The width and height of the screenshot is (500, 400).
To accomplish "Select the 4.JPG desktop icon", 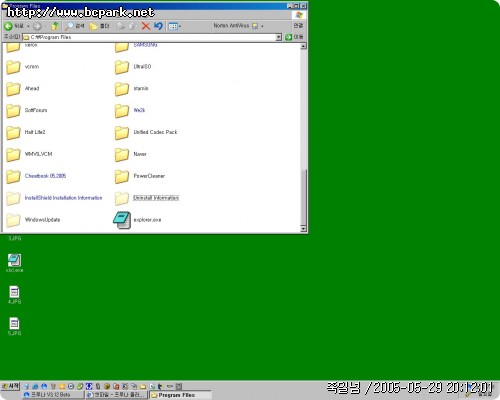I will [14, 295].
